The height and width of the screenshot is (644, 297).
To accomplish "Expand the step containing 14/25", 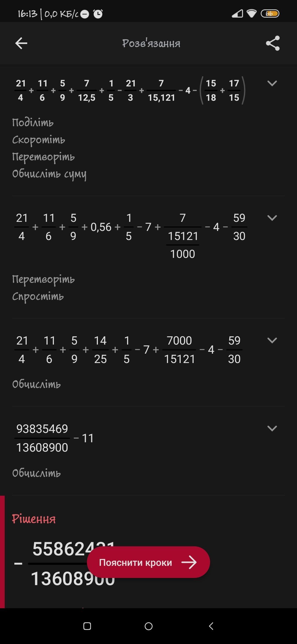I will point(272,340).
